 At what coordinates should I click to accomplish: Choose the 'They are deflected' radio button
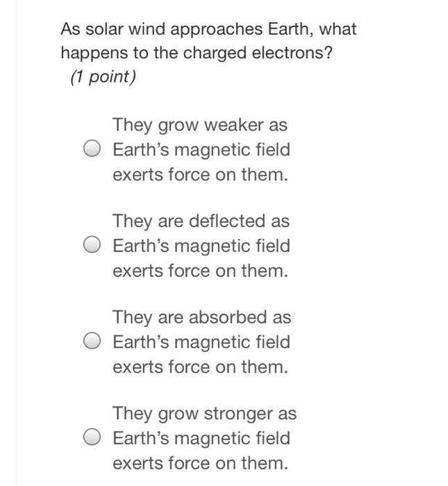(x=92, y=244)
